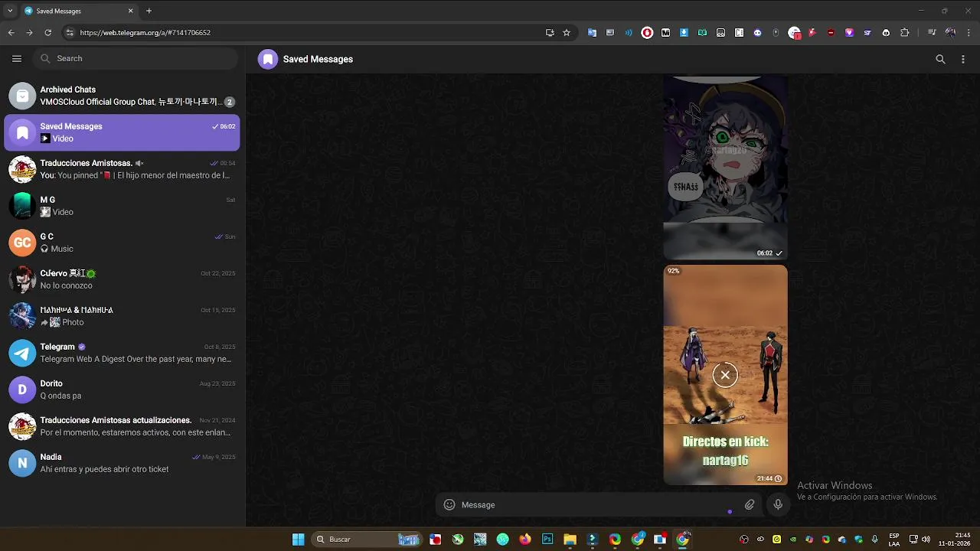Viewport: 980px width, 551px height.
Task: Open a new browser tab
Action: click(149, 11)
